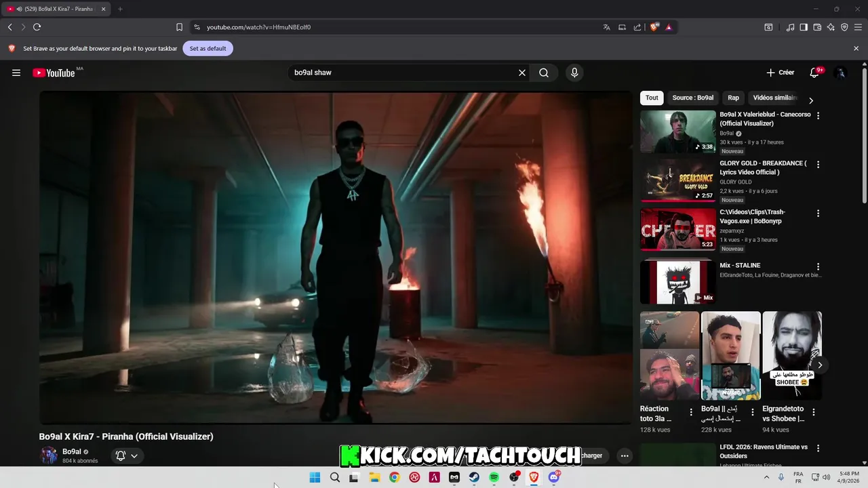The width and height of the screenshot is (868, 488).
Task: Open options for 'Réaction toto 3la' short
Action: pyautogui.click(x=691, y=412)
